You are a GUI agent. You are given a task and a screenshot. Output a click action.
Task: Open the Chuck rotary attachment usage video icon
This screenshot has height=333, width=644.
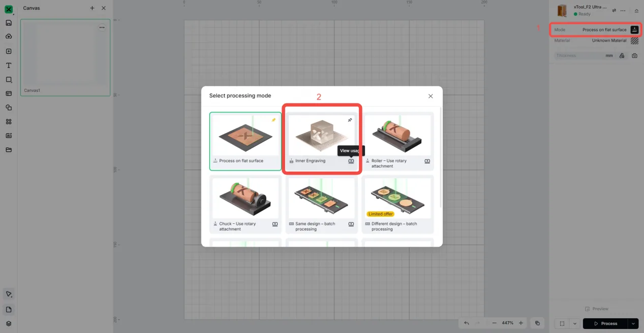point(275,224)
